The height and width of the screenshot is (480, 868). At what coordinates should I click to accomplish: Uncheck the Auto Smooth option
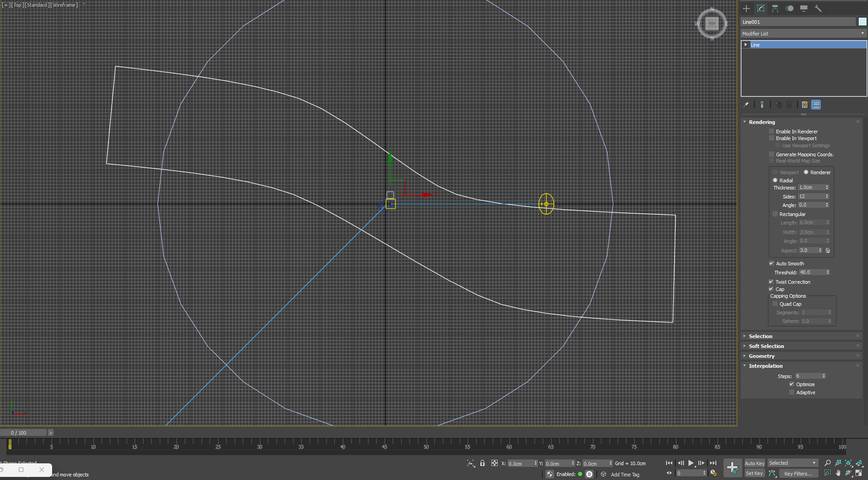pos(772,264)
